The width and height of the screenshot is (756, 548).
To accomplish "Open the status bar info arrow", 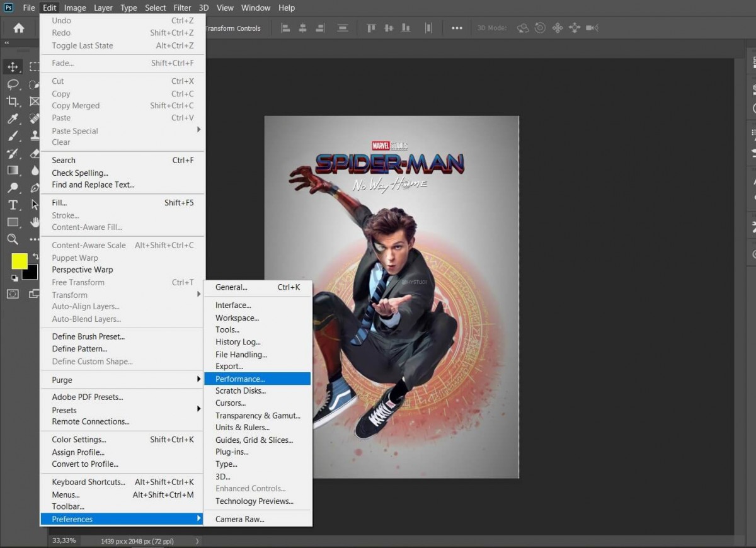I will (197, 541).
